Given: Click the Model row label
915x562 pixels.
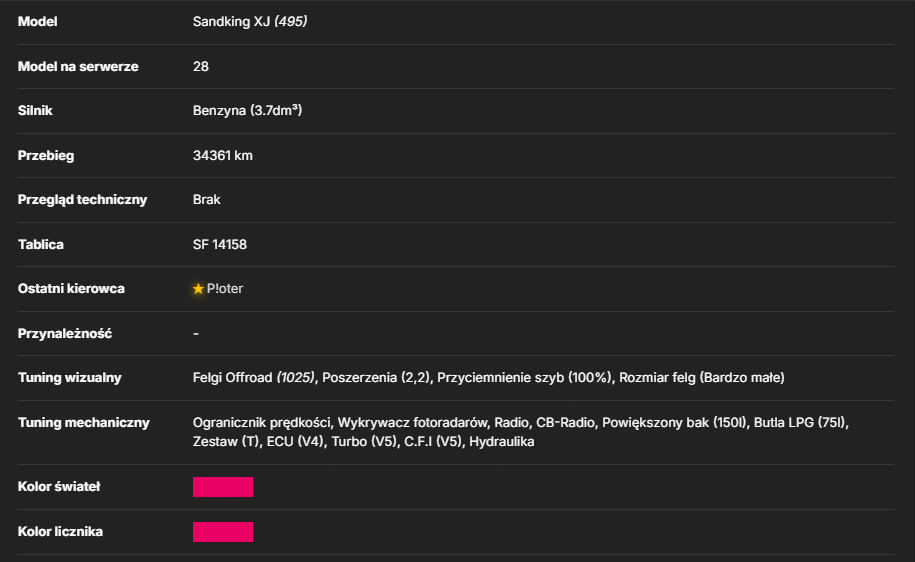Looking at the screenshot, I should tap(37, 22).
